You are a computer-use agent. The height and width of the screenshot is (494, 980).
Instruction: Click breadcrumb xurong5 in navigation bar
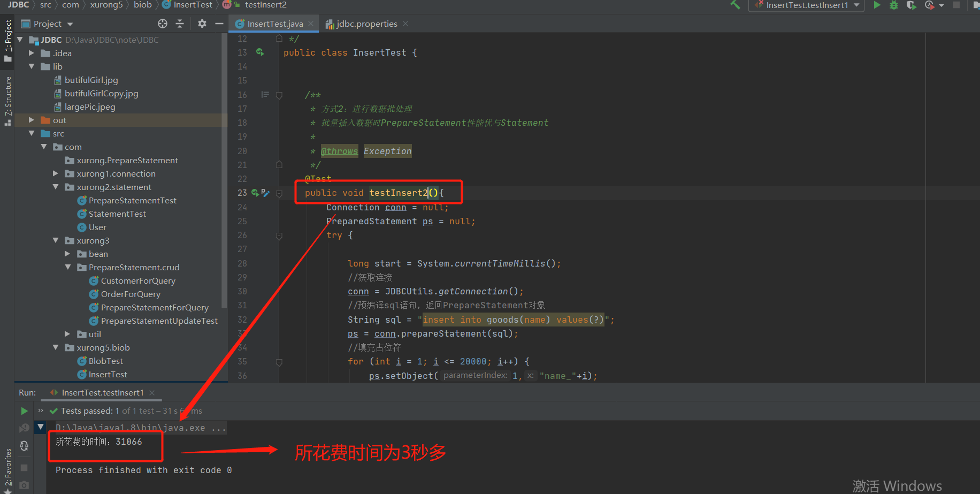click(106, 5)
